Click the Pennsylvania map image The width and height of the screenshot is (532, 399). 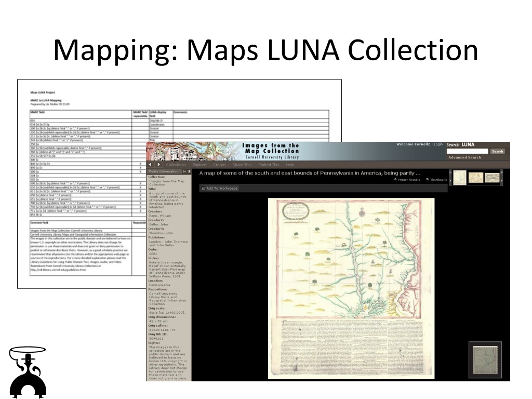351,288
